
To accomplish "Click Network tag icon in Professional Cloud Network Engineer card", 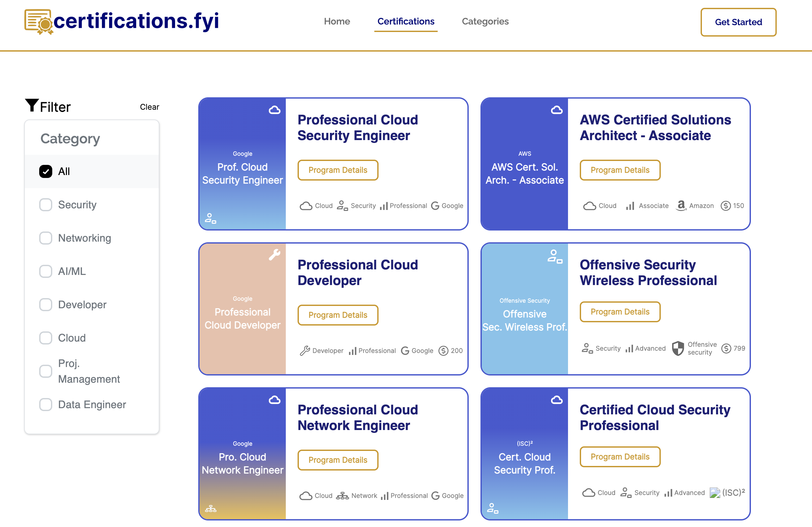I will coord(342,496).
